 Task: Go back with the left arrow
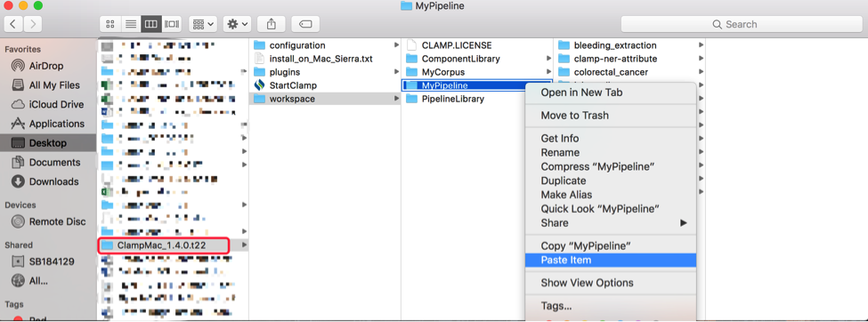pos(13,24)
